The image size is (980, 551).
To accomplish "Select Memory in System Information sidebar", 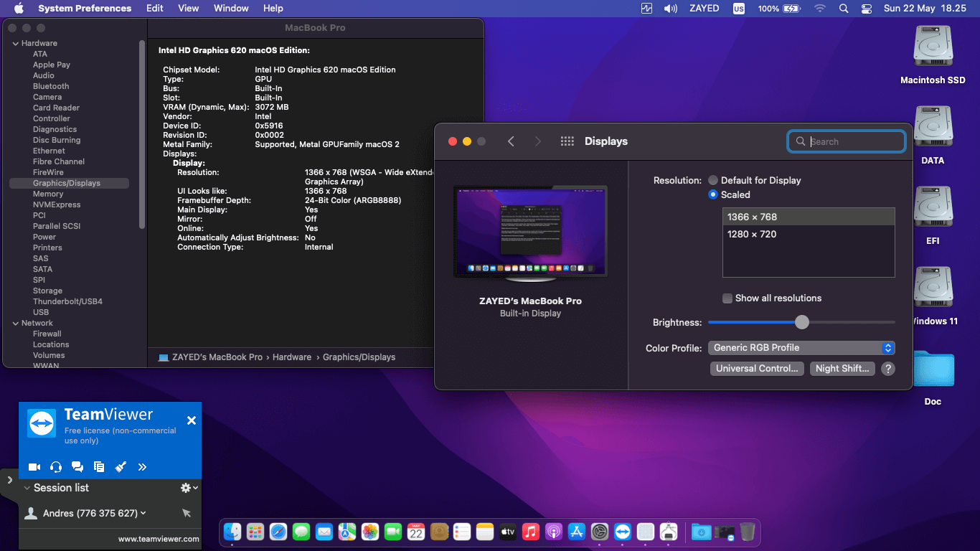I will (48, 194).
